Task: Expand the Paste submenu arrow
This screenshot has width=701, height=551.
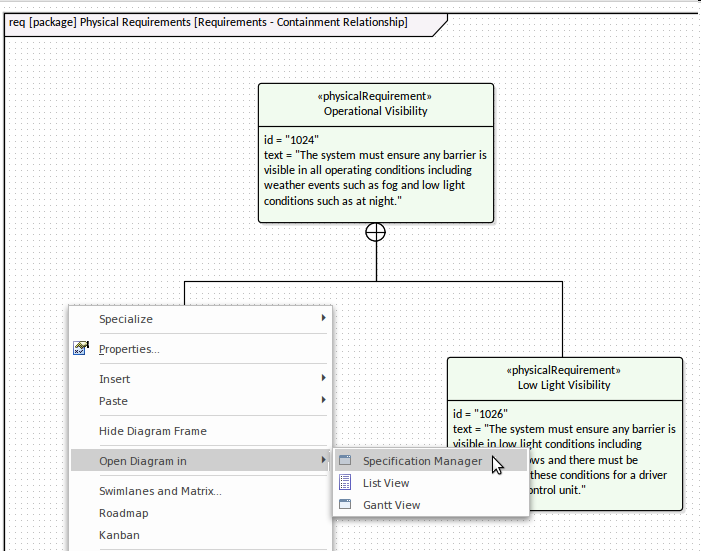Action: [x=323, y=401]
